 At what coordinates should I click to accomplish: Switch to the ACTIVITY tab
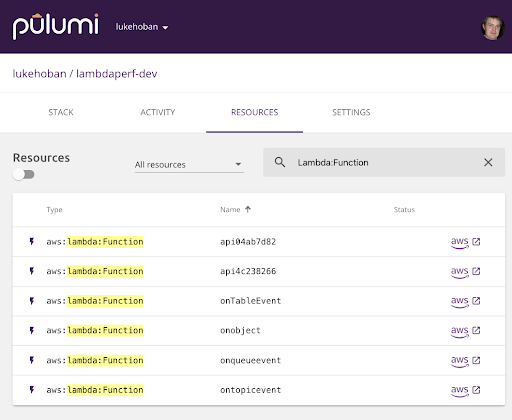(x=158, y=112)
